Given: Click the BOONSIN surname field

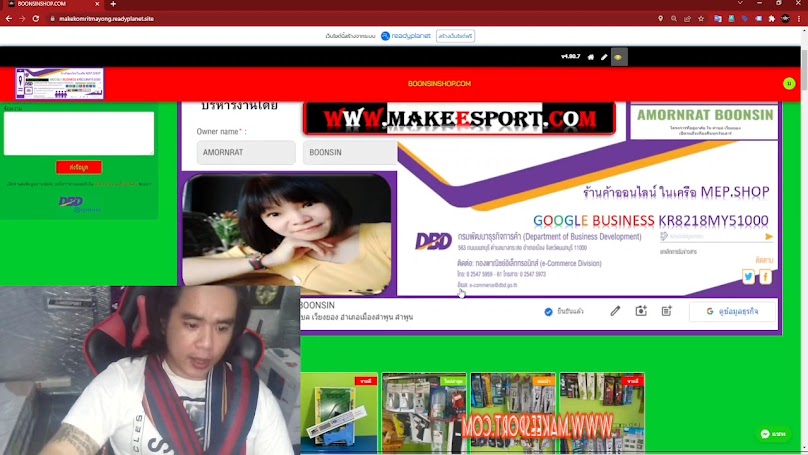Looking at the screenshot, I should (x=350, y=153).
